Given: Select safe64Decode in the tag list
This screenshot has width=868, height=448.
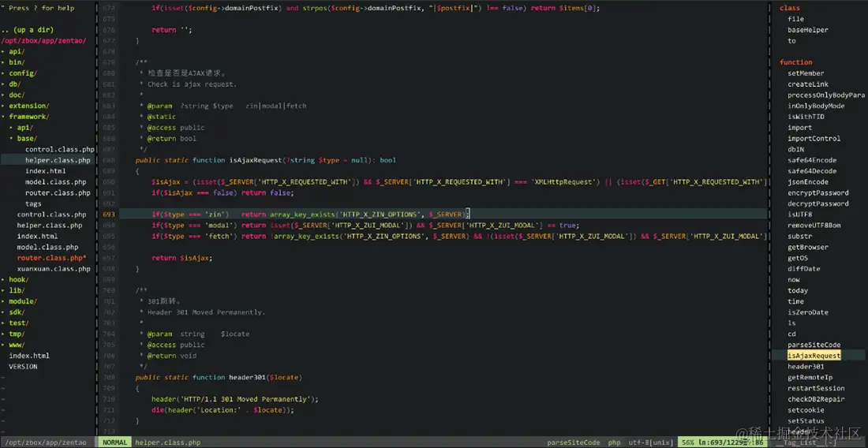Looking at the screenshot, I should (x=812, y=171).
